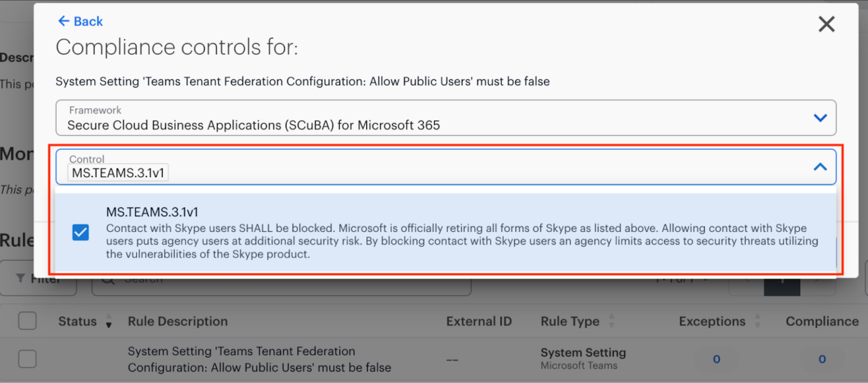This screenshot has width=868, height=383.
Task: Click the Rule Description column header
Action: (x=177, y=321)
